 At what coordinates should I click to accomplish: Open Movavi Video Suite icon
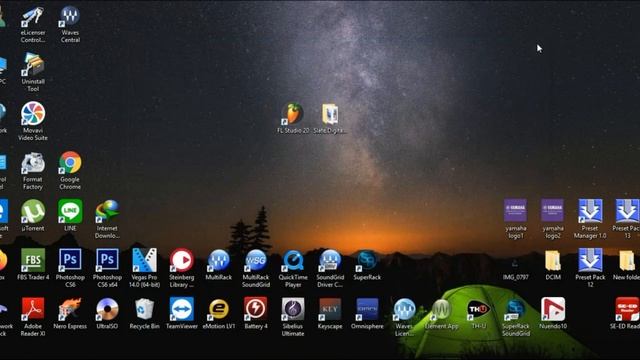[x=33, y=114]
